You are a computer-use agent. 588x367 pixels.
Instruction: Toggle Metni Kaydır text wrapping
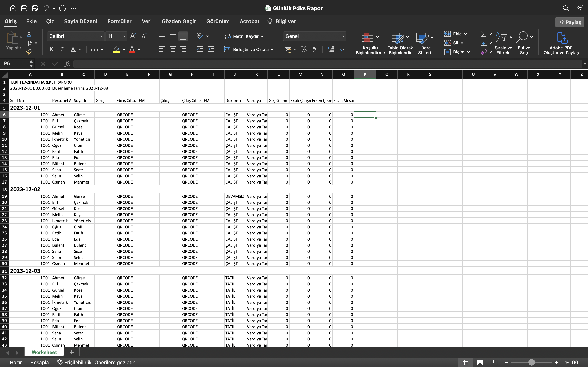pyautogui.click(x=244, y=36)
